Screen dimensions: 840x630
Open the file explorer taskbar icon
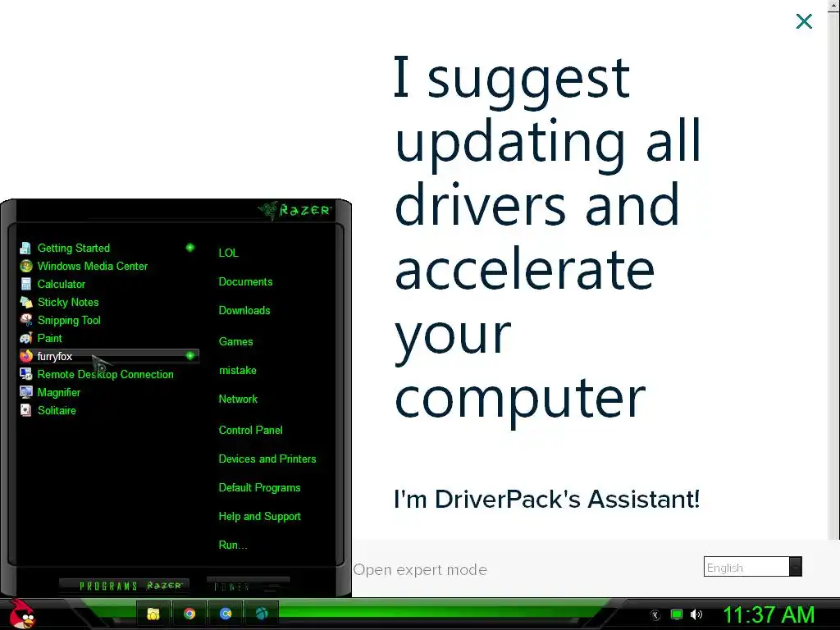(x=153, y=614)
